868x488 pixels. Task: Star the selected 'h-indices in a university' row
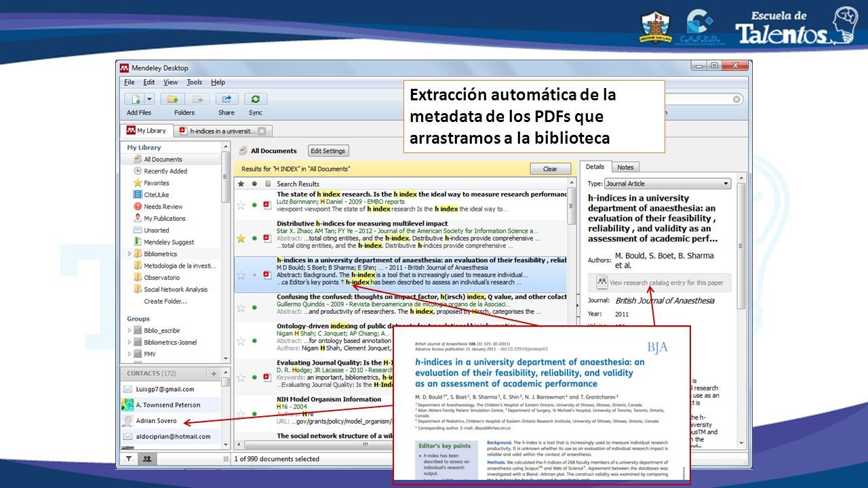point(240,274)
